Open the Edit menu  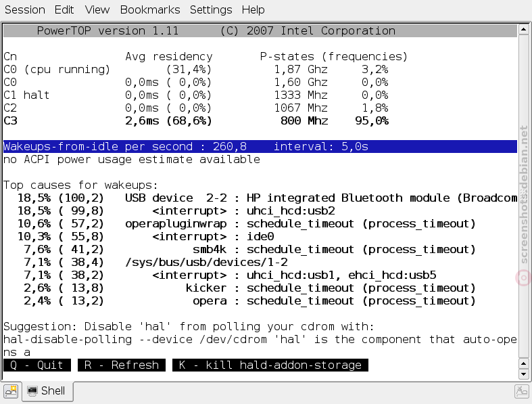[x=64, y=10]
